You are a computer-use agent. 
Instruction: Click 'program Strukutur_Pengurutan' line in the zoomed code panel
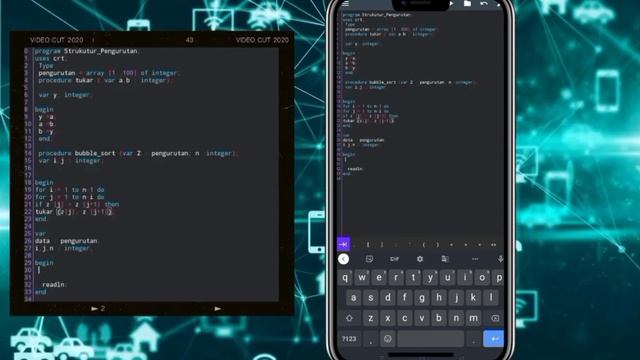[87, 51]
